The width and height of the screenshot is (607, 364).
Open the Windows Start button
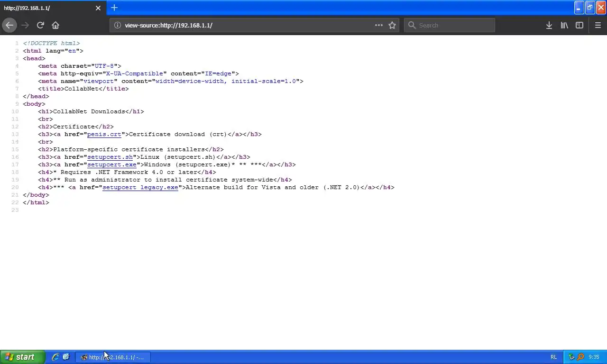click(x=22, y=357)
